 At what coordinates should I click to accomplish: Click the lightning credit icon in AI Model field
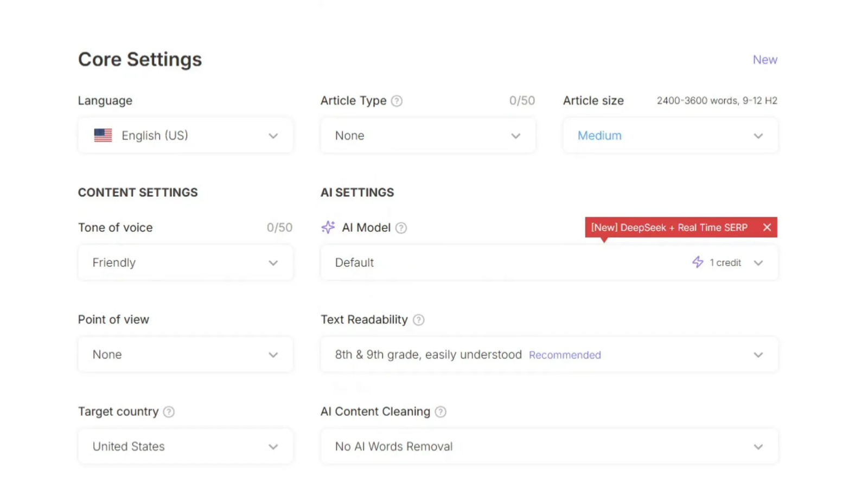[698, 262]
